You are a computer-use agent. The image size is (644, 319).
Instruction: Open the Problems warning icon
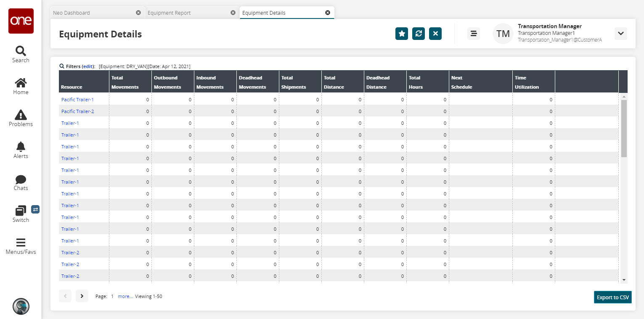pyautogui.click(x=21, y=118)
